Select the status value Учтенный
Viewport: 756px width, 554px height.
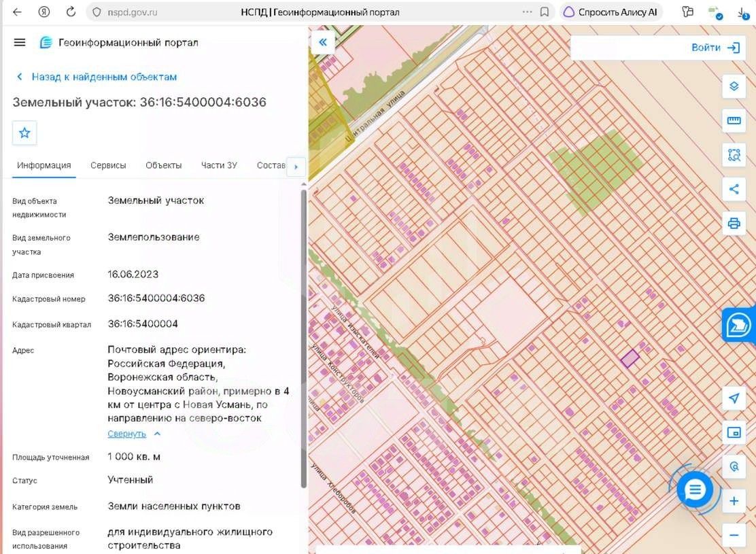point(130,480)
